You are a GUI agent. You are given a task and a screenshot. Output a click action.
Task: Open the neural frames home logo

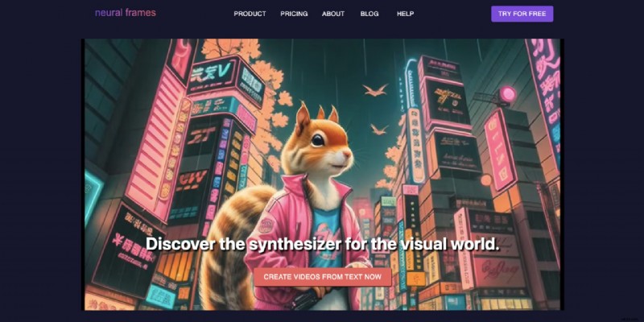click(x=126, y=13)
